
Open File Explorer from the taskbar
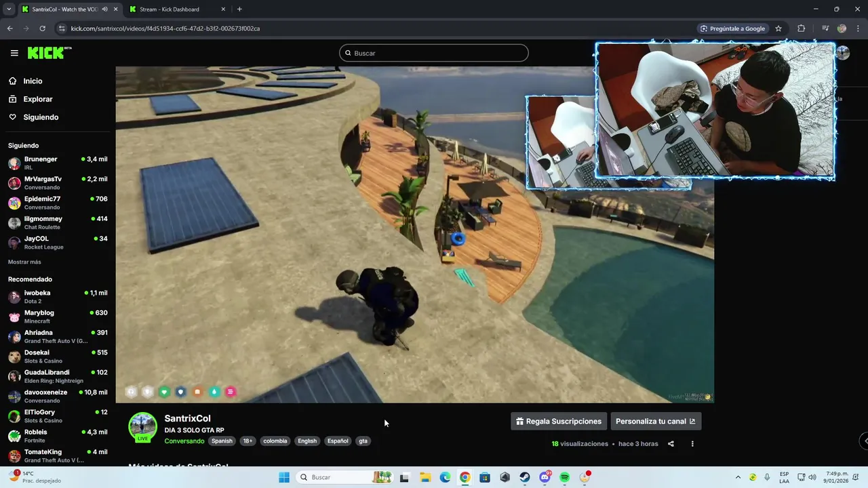coord(425,477)
